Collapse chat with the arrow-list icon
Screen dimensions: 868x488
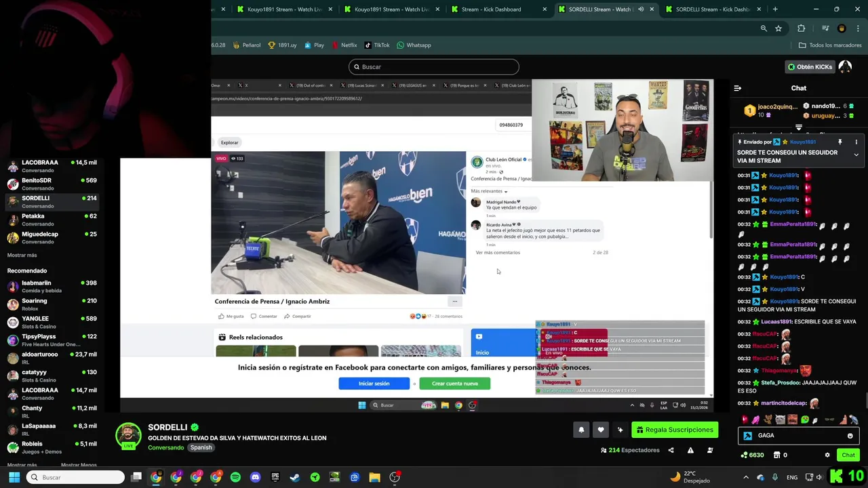[x=738, y=88]
